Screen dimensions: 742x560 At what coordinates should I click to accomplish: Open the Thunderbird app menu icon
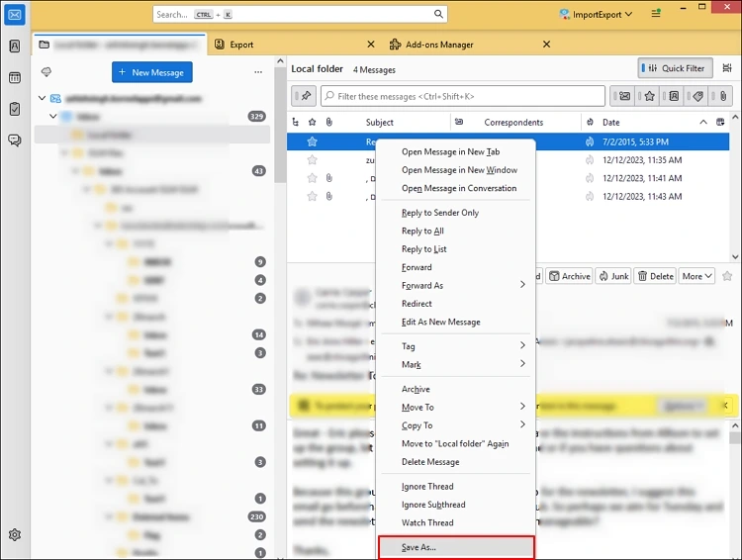tap(656, 14)
